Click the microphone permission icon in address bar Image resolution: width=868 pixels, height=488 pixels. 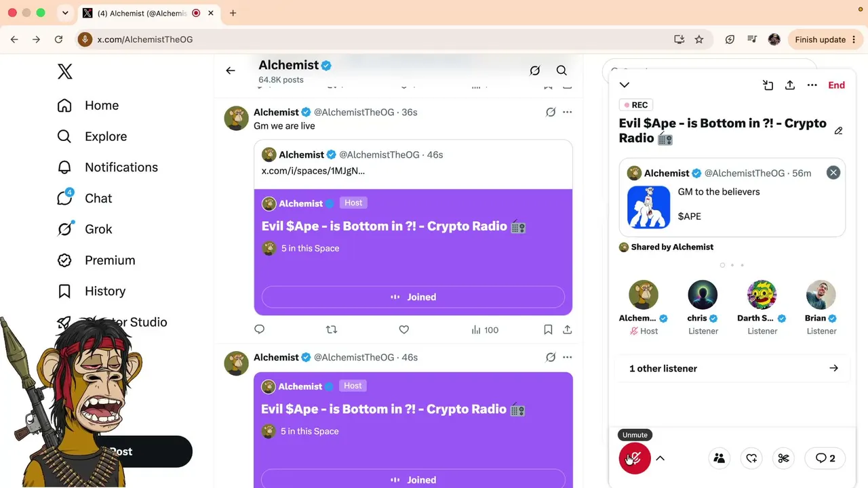point(85,39)
